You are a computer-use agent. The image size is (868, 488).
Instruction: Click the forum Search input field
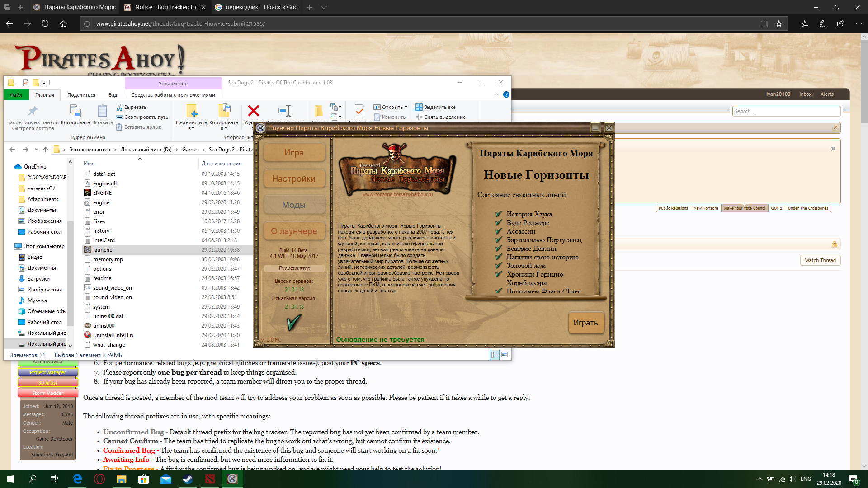point(786,111)
